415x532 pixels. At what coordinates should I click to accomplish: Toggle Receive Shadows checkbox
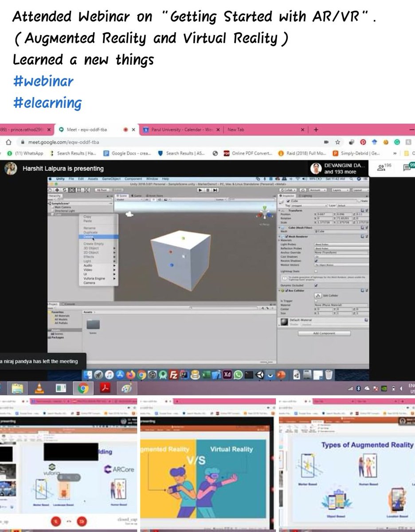pos(316,261)
